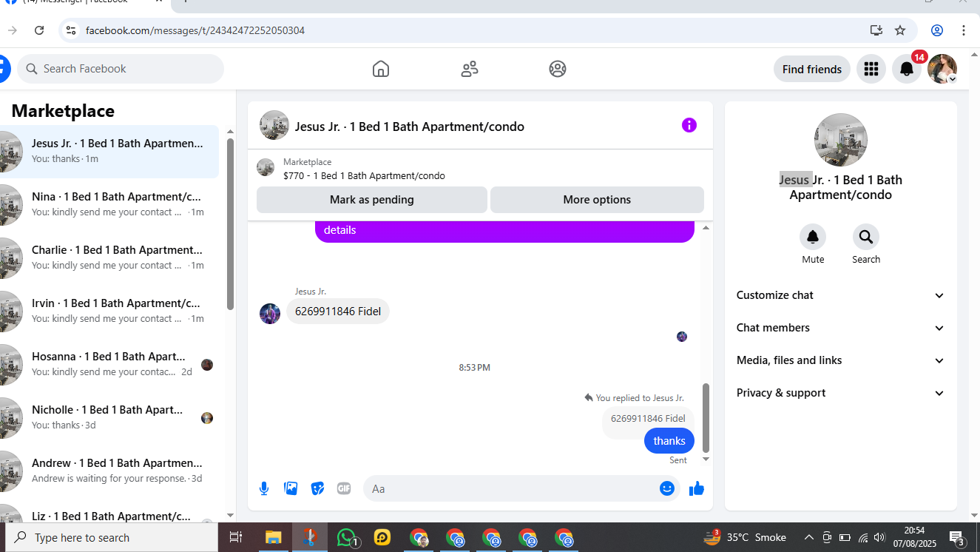The height and width of the screenshot is (552, 980).
Task: Open More options for the listing
Action: click(x=597, y=200)
